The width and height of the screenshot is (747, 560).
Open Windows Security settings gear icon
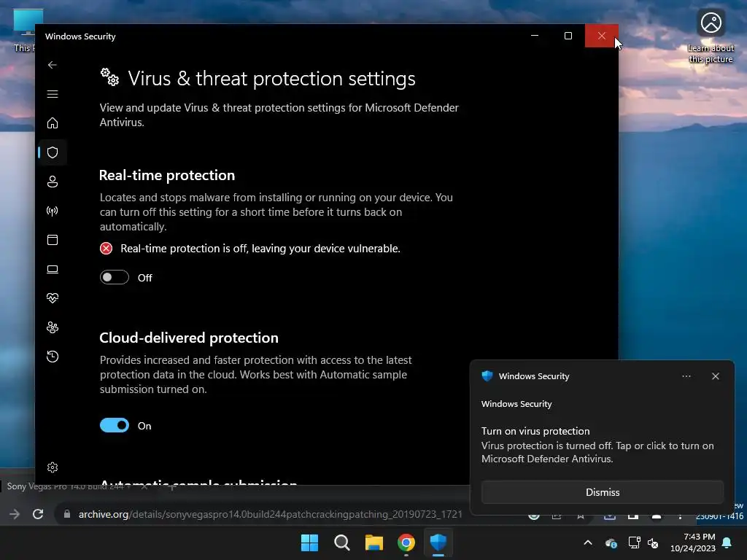coord(53,467)
